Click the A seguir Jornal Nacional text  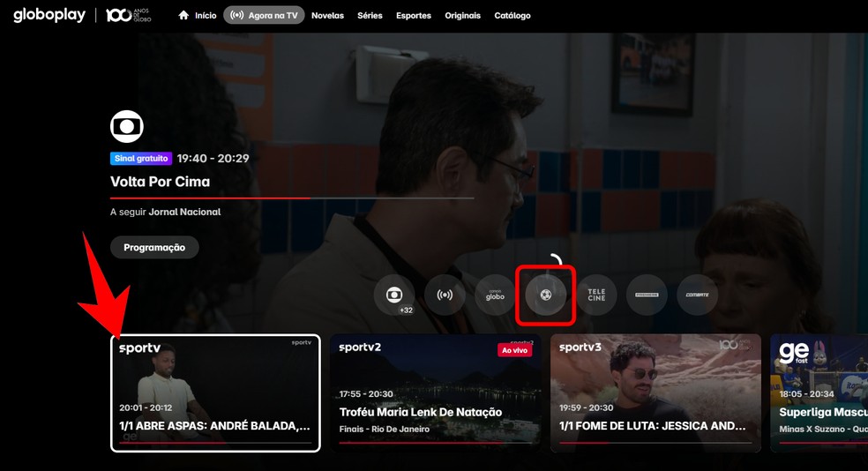coord(166,212)
